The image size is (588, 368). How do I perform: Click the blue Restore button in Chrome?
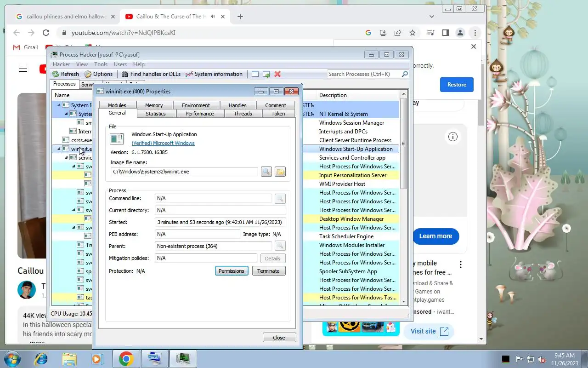tap(457, 85)
